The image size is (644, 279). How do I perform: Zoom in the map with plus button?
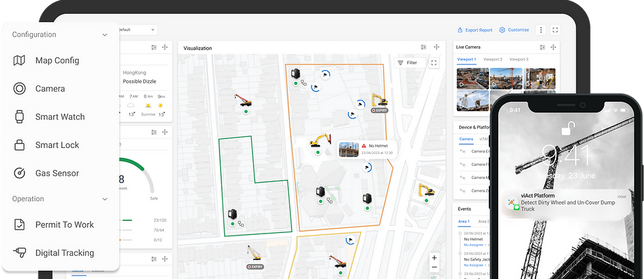coord(434,258)
